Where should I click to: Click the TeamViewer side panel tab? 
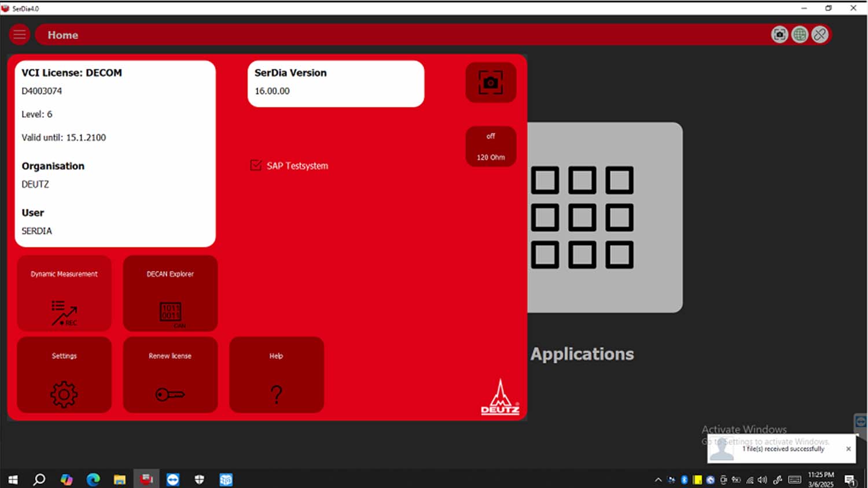(x=861, y=422)
